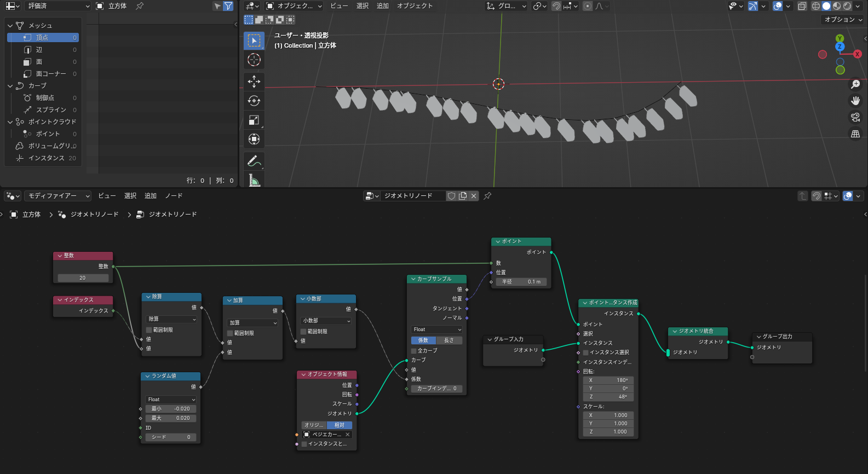Activate the Scale tool
868x474 pixels.
[254, 120]
